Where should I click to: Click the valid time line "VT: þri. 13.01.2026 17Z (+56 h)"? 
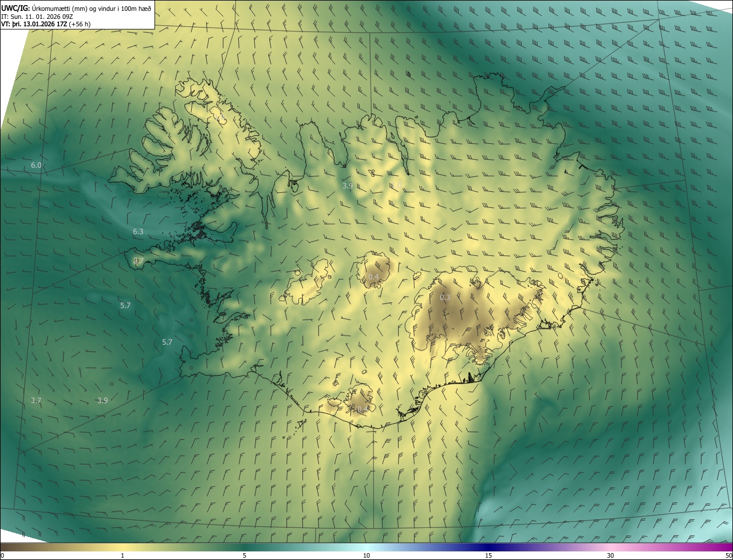[x=46, y=23]
